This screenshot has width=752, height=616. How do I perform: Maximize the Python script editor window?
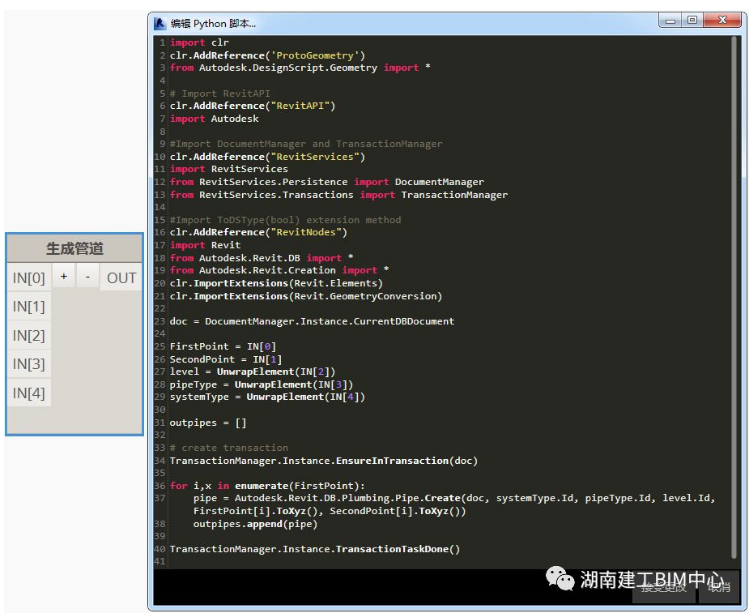(x=692, y=20)
